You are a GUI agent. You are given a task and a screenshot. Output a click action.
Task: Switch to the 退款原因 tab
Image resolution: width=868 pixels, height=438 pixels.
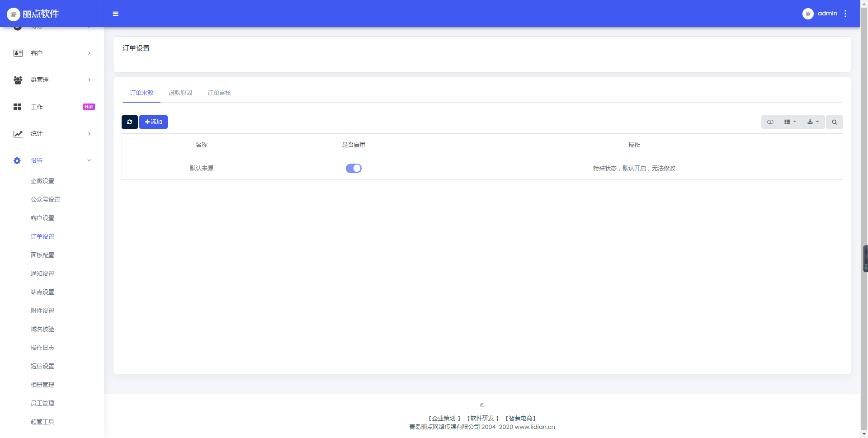click(180, 93)
